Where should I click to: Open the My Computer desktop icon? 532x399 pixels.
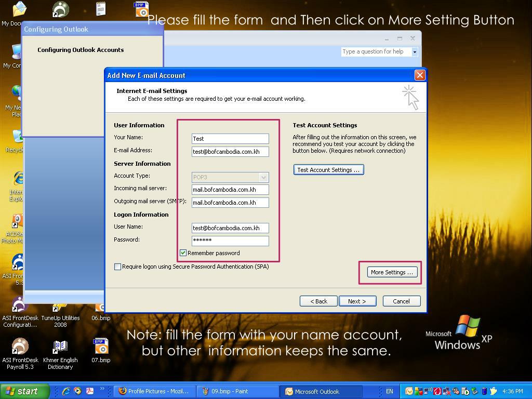point(14,56)
